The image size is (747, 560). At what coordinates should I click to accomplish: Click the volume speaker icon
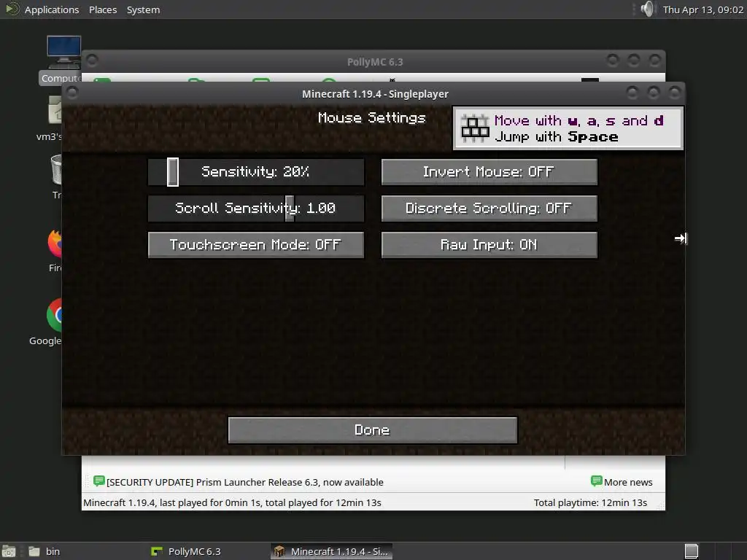point(648,9)
